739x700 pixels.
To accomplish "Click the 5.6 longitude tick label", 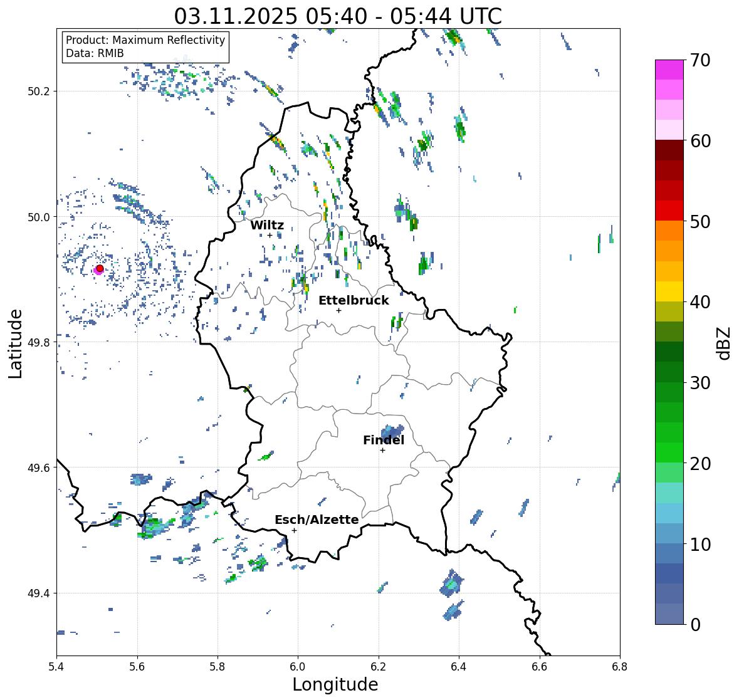I will pyautogui.click(x=137, y=667).
